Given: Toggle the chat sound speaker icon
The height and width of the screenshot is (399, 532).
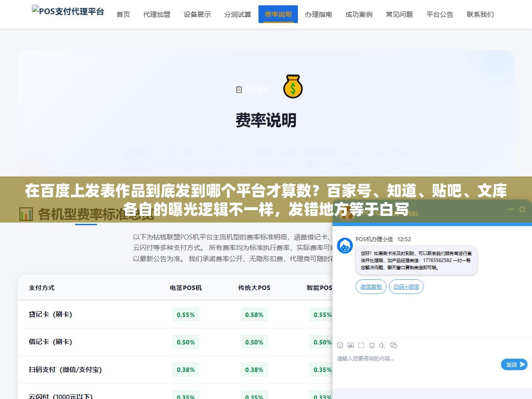Looking at the screenshot, I should (x=383, y=345).
